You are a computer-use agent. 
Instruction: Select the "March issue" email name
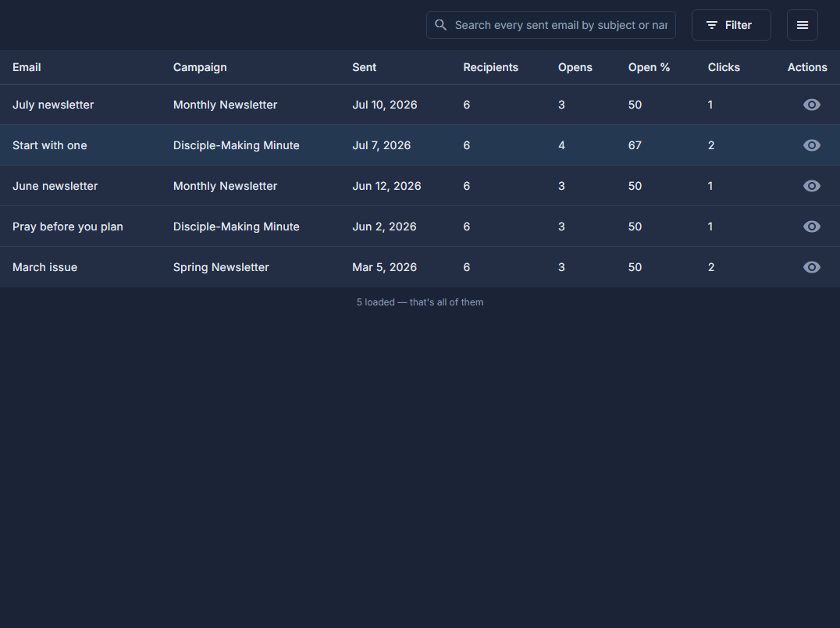(x=45, y=267)
